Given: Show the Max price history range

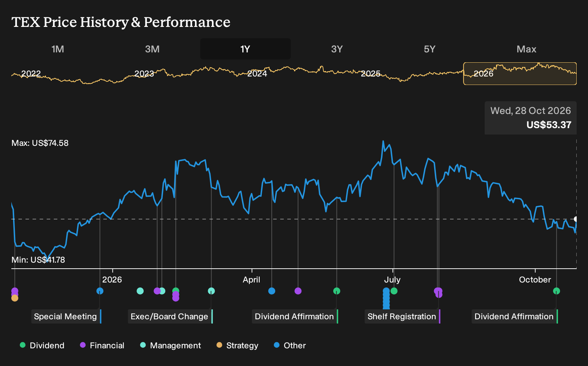Looking at the screenshot, I should [526, 49].
